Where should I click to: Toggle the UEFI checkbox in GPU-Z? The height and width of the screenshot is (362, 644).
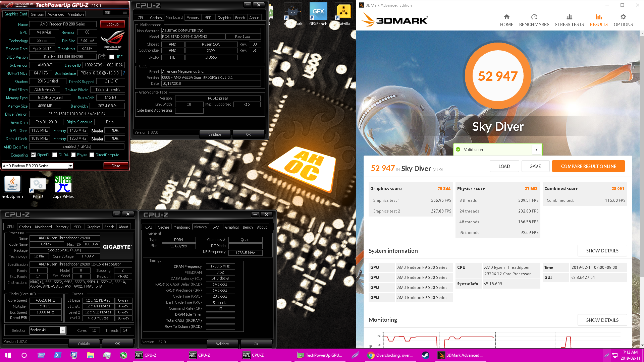(112, 57)
